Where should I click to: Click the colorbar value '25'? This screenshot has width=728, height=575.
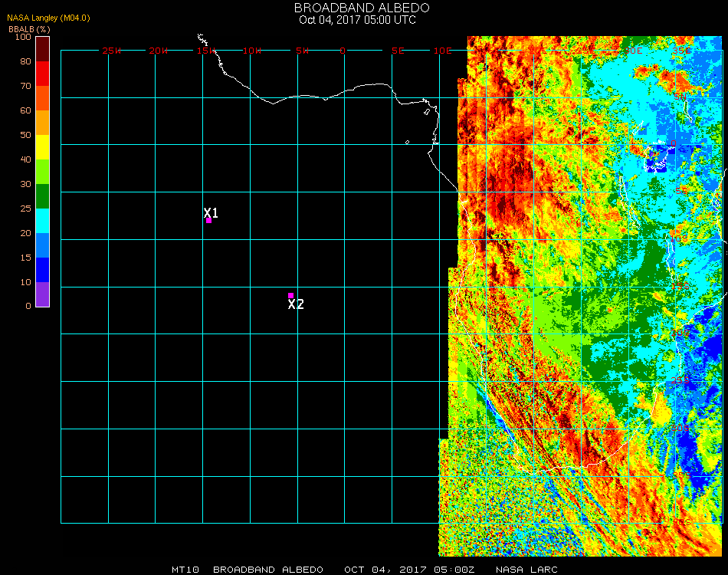pyautogui.click(x=25, y=209)
